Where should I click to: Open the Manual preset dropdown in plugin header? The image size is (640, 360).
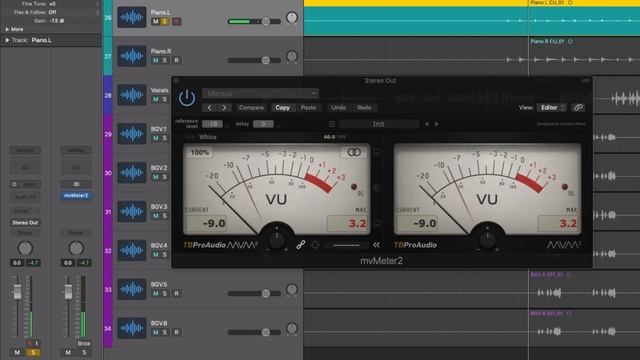260,93
